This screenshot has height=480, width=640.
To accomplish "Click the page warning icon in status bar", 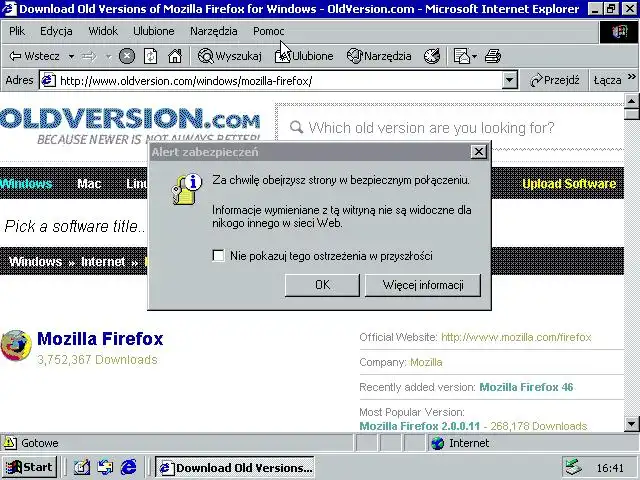I will (x=10, y=443).
